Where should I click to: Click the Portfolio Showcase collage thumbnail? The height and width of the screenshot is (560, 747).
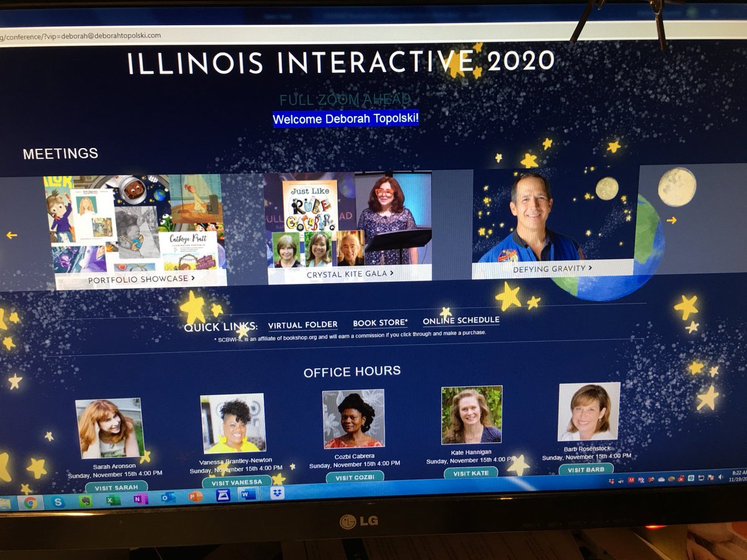135,224
